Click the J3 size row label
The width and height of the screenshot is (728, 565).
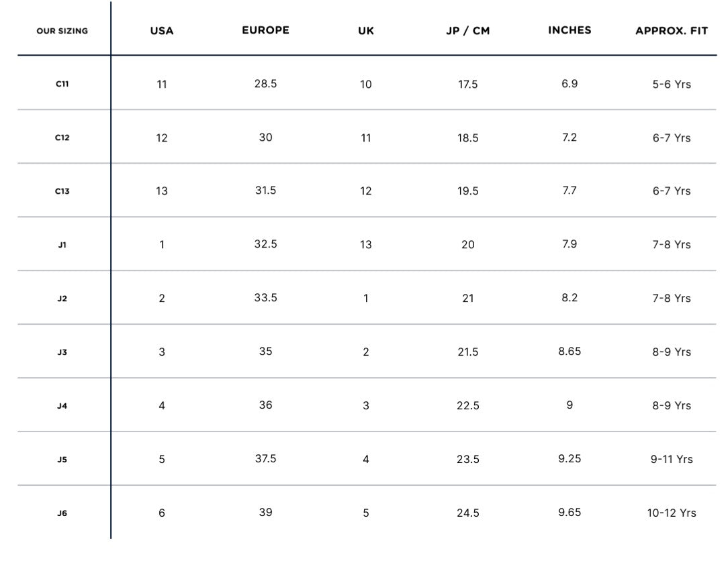tap(62, 352)
